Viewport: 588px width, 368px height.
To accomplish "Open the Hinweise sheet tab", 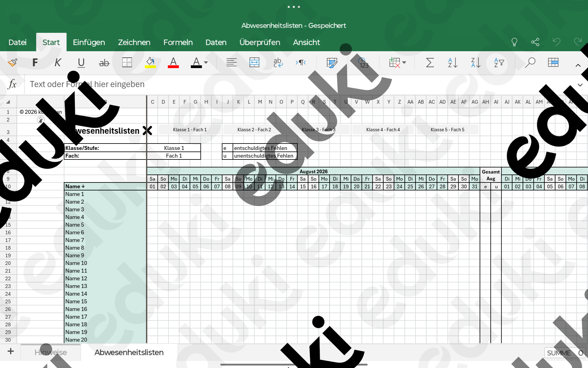I will (51, 352).
